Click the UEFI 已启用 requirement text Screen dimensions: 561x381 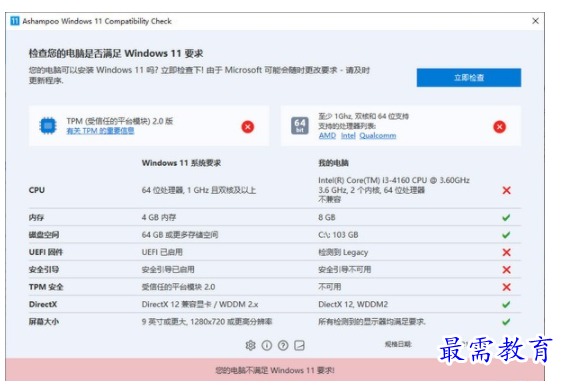pos(162,253)
